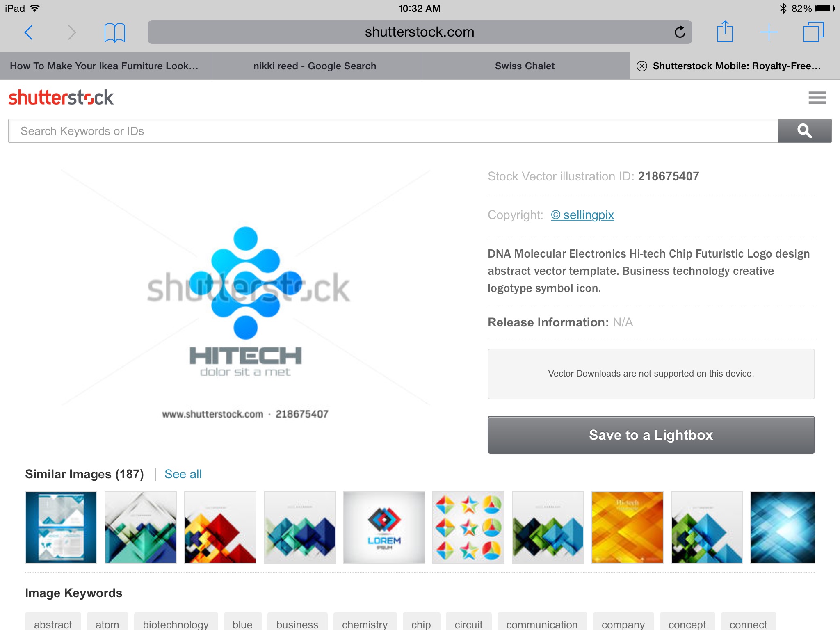Viewport: 840px width, 630px height.
Task: Click the magnifying glass search button
Action: [805, 131]
